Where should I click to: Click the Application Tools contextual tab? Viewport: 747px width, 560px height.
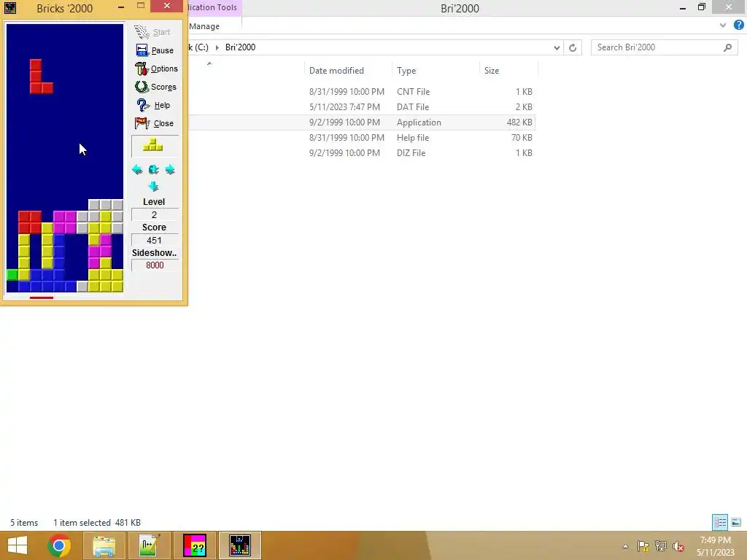tap(212, 7)
